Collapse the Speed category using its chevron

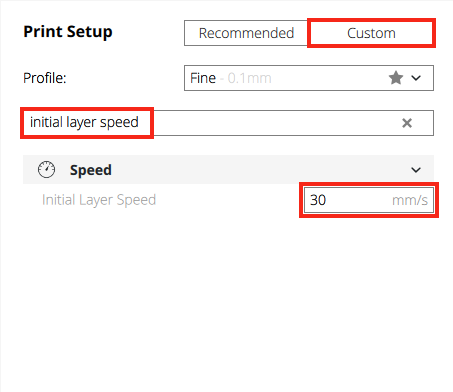tap(416, 170)
